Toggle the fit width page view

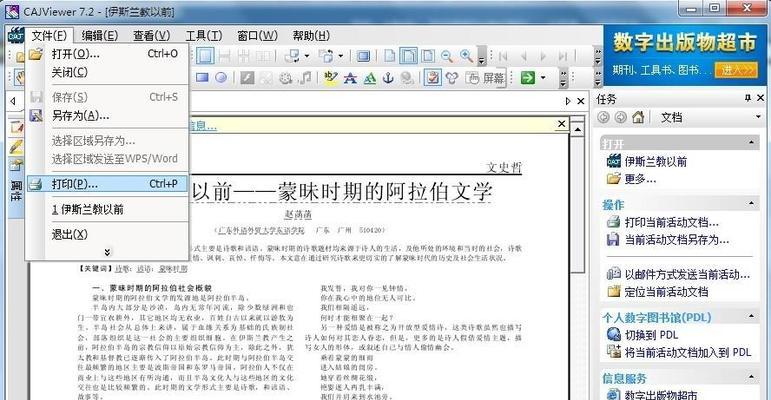coord(408,56)
